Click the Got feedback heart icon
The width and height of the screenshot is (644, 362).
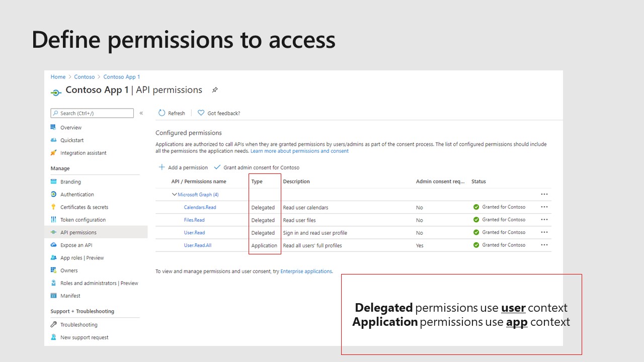(201, 113)
